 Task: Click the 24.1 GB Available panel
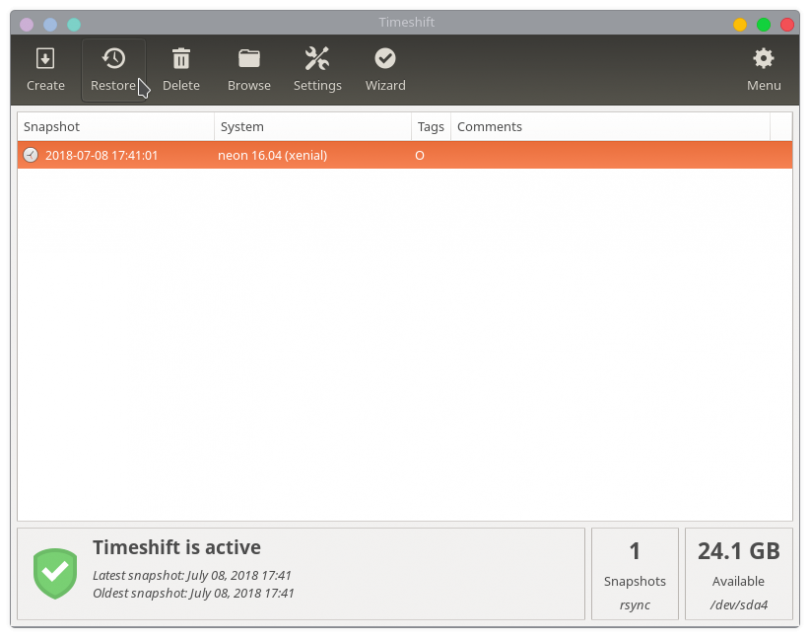click(x=738, y=550)
